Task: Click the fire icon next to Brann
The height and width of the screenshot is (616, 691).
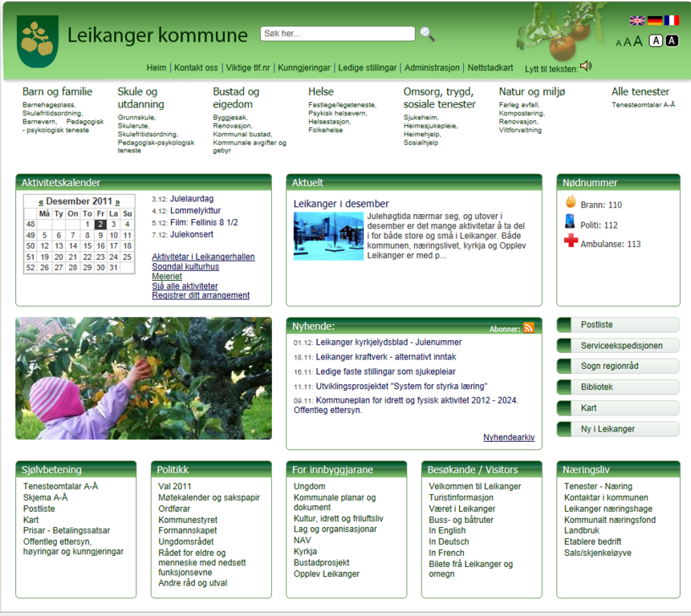Action: coord(571,201)
